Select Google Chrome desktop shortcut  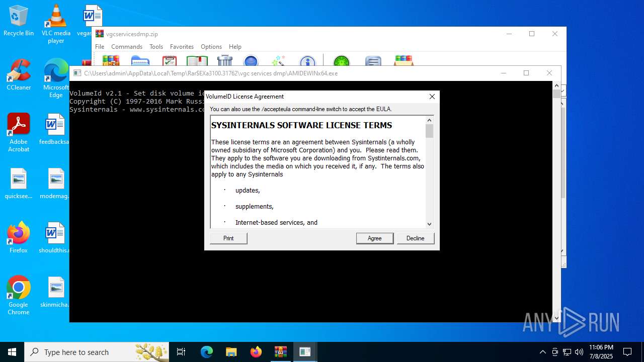tap(19, 296)
